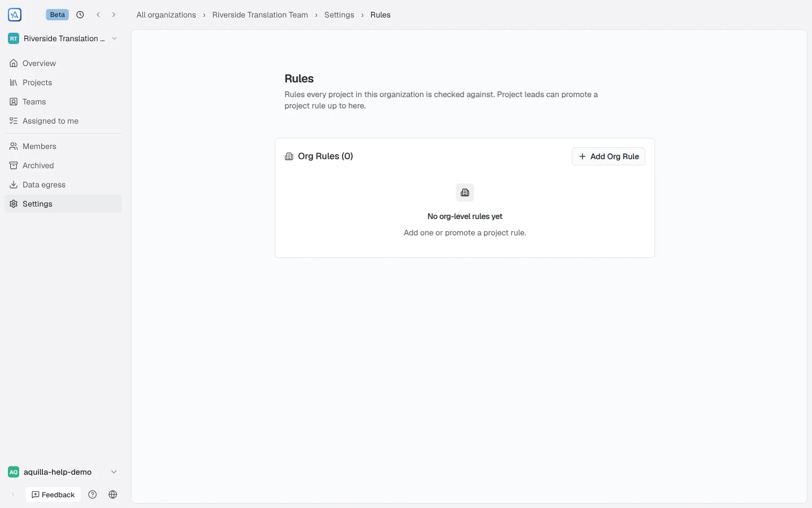
Task: Expand the aquilla-help-demo account menu
Action: coord(63,472)
